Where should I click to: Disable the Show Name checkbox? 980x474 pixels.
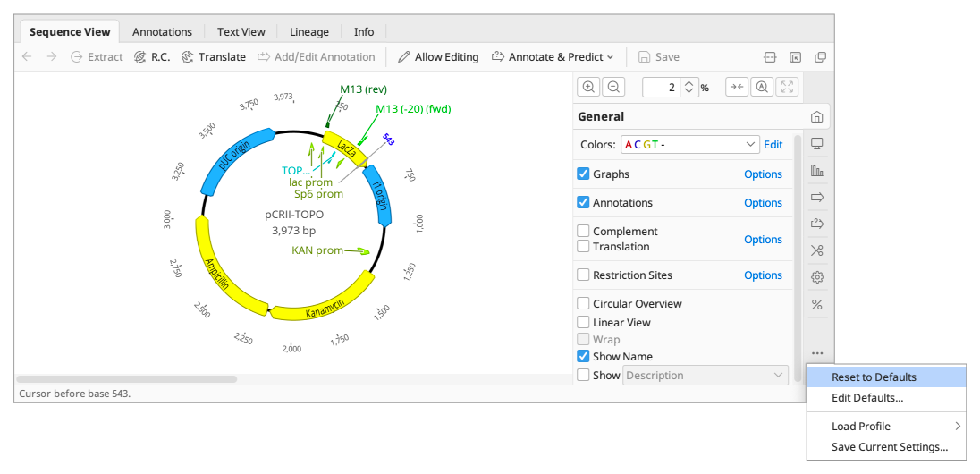[584, 356]
